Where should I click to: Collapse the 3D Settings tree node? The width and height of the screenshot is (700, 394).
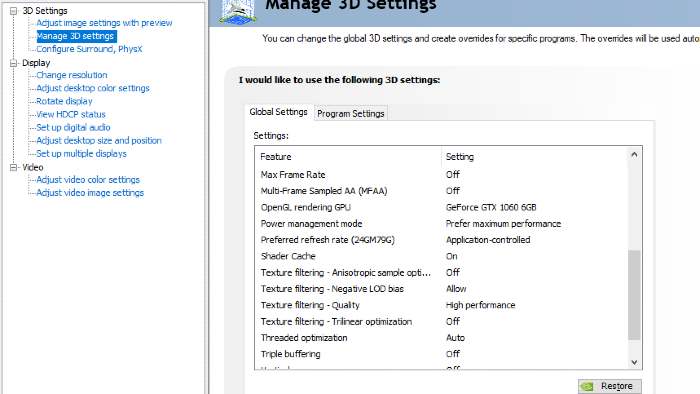coord(13,11)
